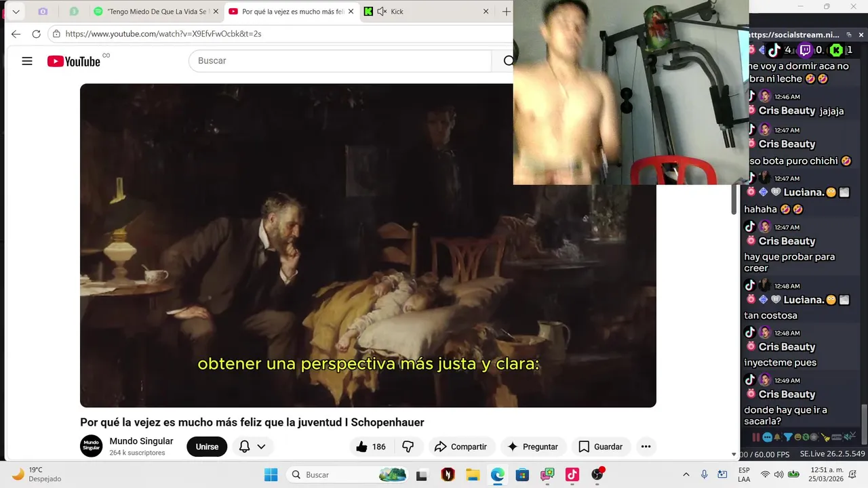Viewport: 868px width, 488px height.
Task: Select 'donde hay que ir a sacarla?' message
Action: 785,415
